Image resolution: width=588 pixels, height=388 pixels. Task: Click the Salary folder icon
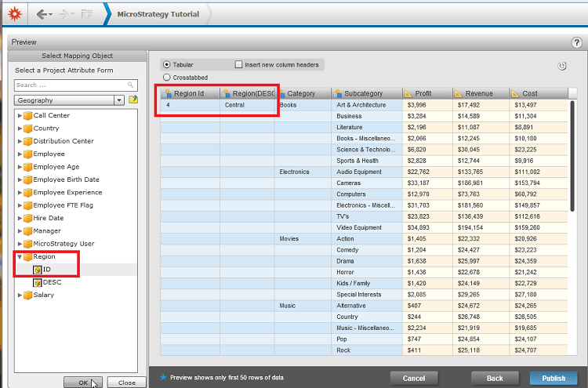pyautogui.click(x=27, y=295)
